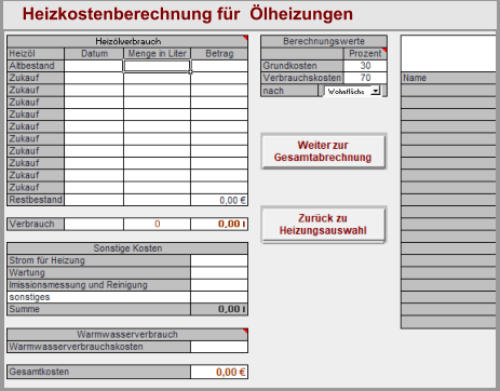The image size is (500, 391).
Task: Select the Altbestand Menge in Liter cell
Action: [x=157, y=66]
